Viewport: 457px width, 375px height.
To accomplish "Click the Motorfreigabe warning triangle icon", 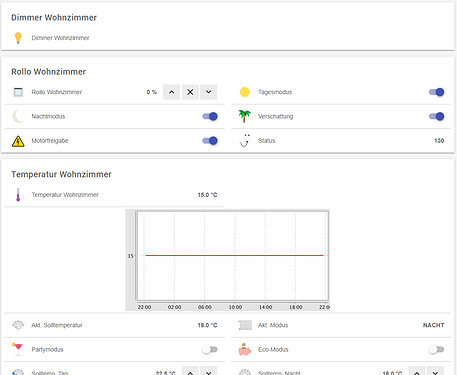I will point(18,141).
